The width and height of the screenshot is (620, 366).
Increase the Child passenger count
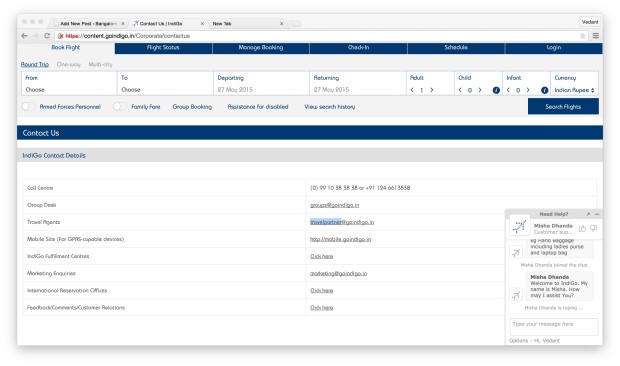pos(480,90)
